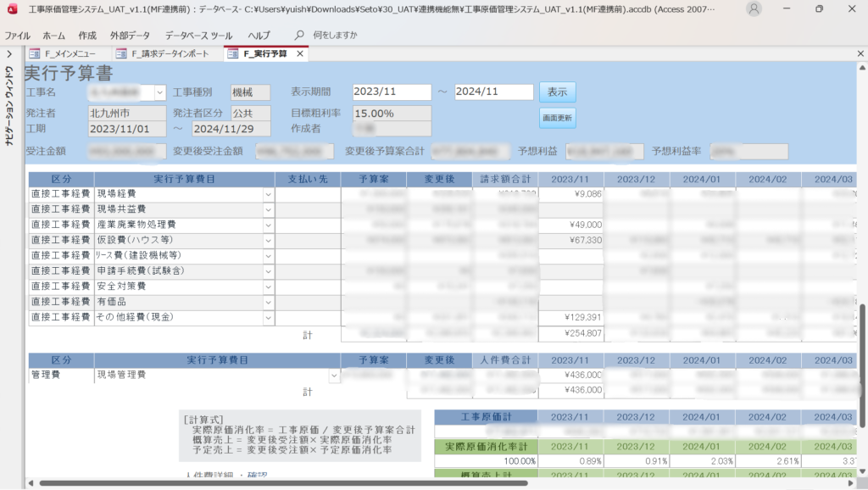Open the データベース ツール ribbon tab

[198, 36]
